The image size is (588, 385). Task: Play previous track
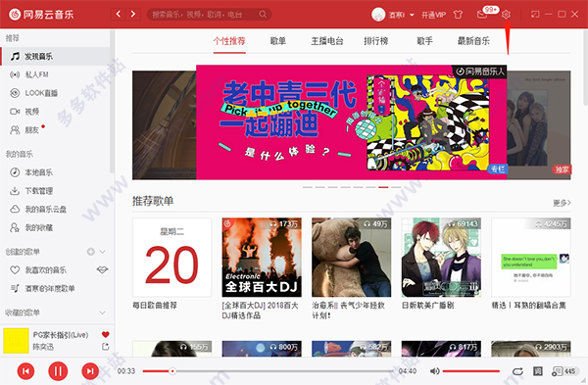25,371
